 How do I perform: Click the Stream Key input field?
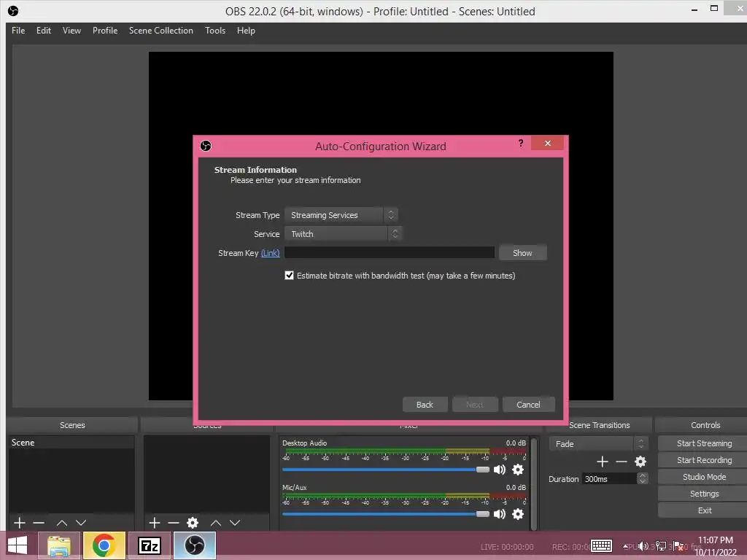tap(390, 253)
